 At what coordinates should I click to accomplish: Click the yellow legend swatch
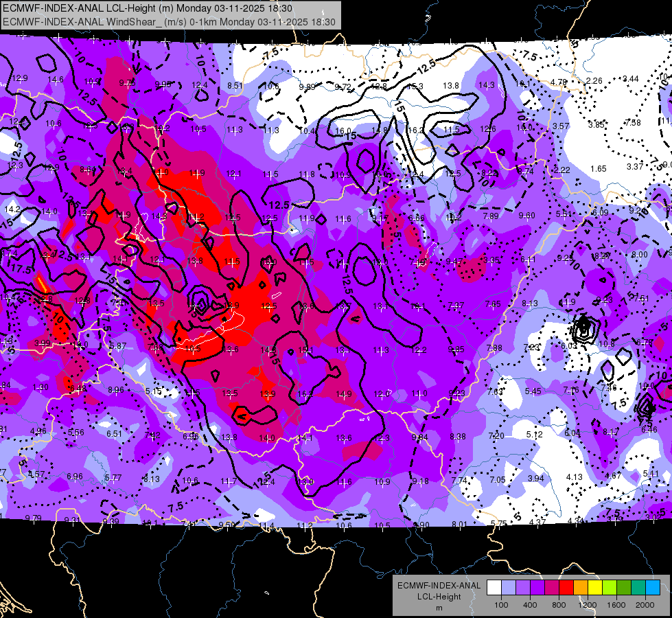click(595, 588)
